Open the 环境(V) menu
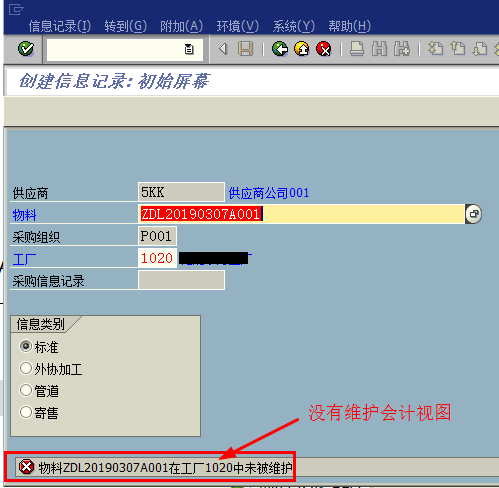This screenshot has height=488, width=499. point(238,26)
